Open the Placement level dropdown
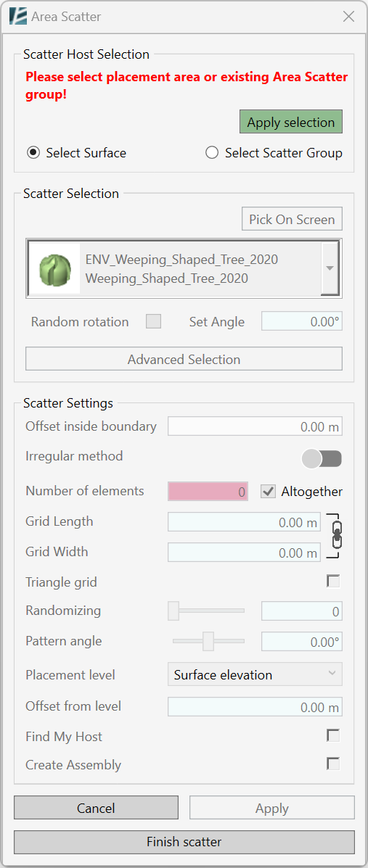 coord(255,674)
